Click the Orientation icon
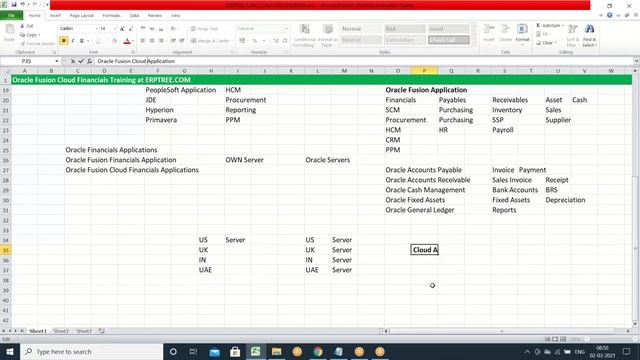Viewport: 640px width, 360px height. tap(173, 29)
